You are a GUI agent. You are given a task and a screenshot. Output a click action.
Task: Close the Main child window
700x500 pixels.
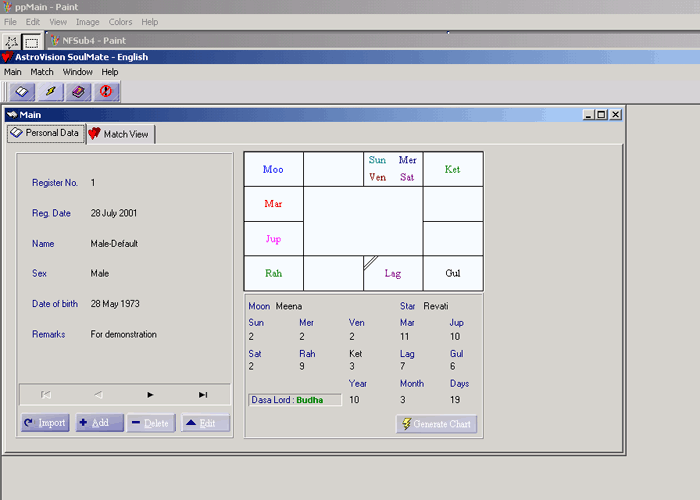[x=616, y=115]
